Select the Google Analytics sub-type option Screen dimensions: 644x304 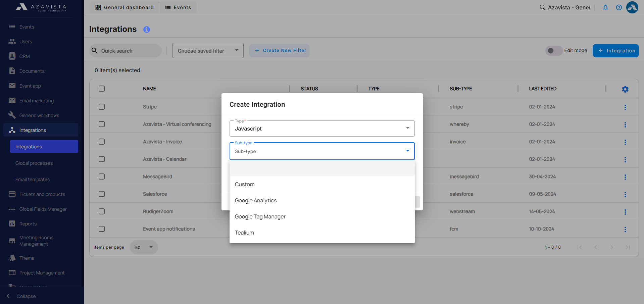322,200
